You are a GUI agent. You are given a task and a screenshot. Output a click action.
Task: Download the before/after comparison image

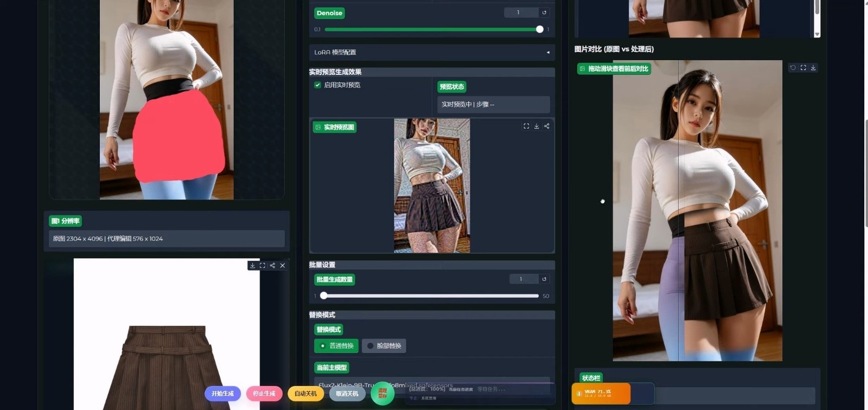[813, 68]
